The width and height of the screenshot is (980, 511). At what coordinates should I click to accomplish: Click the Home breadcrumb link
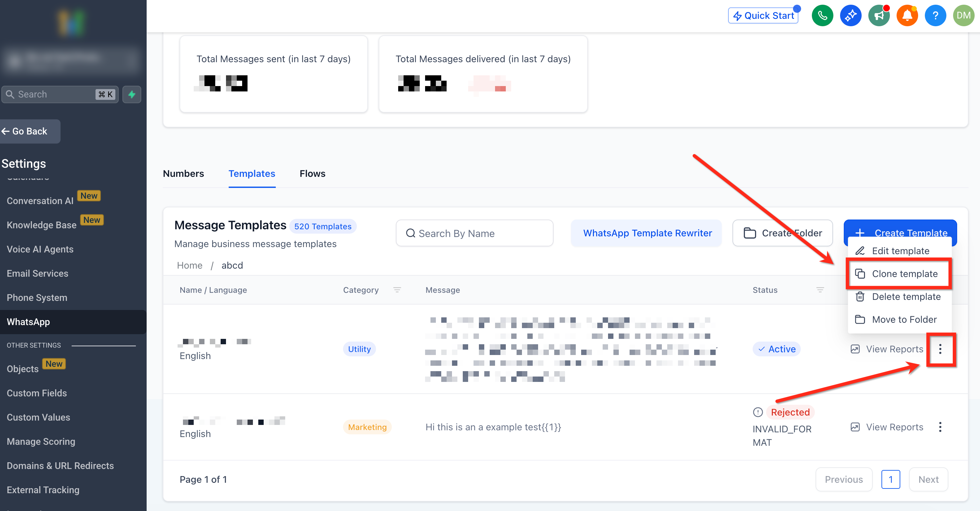pyautogui.click(x=189, y=265)
